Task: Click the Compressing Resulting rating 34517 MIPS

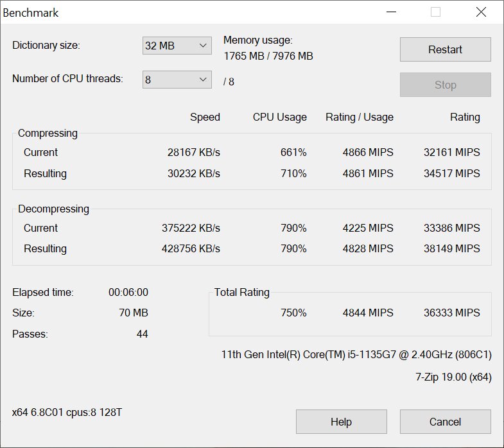Action: (x=451, y=173)
